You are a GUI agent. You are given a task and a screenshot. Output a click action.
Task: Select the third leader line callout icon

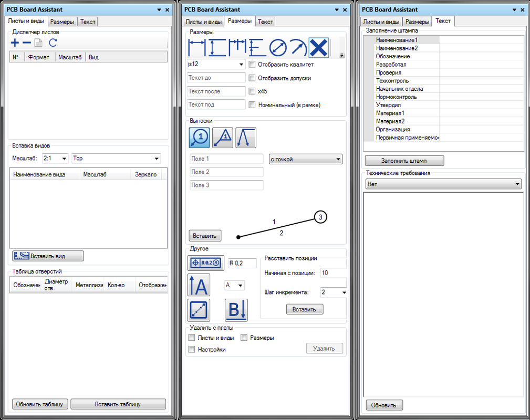point(246,138)
